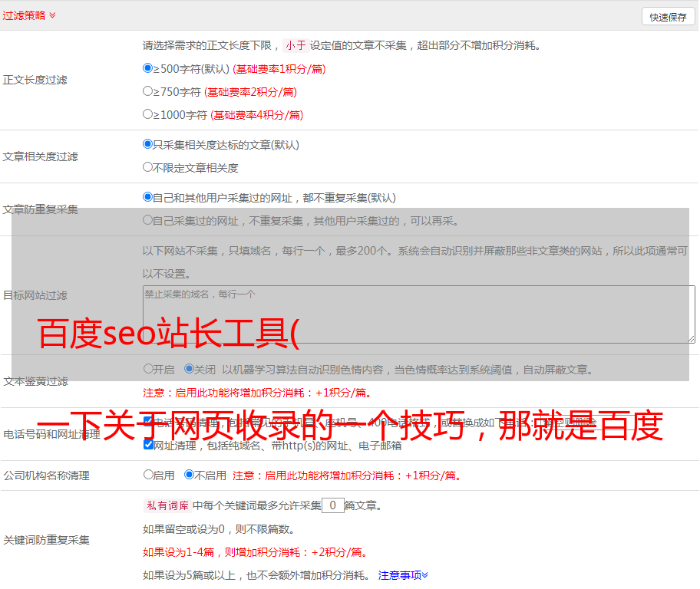700x589 pixels.
Task: Expand the 注意事项 link
Action: coord(403,574)
